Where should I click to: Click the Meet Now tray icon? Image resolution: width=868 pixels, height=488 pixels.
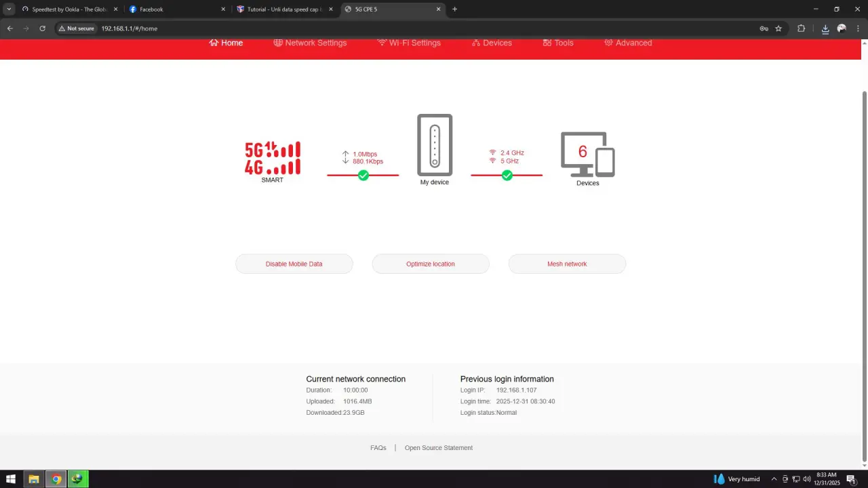(785, 479)
